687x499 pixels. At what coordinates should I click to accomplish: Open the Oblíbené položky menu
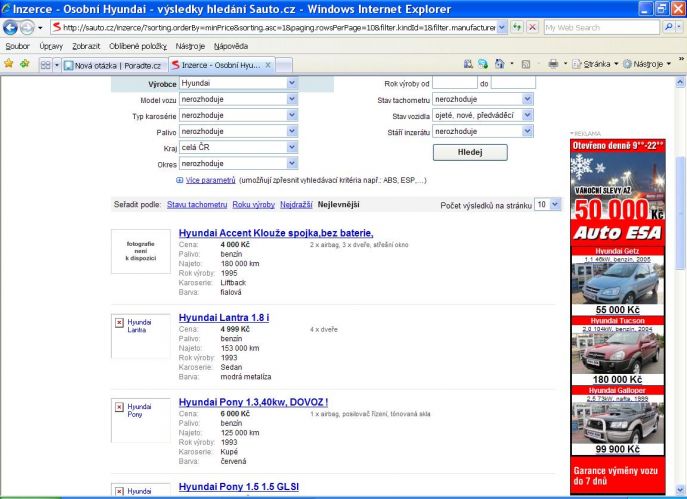point(138,46)
